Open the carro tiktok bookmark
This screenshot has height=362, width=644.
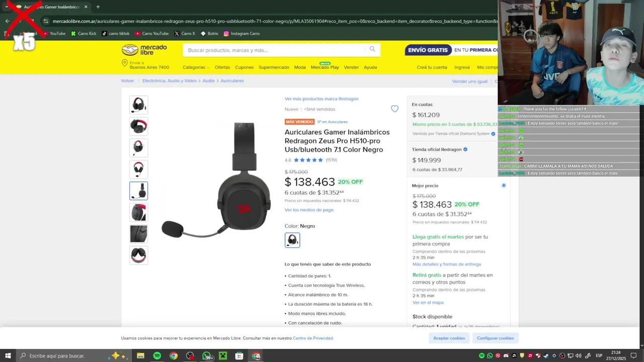116,34
